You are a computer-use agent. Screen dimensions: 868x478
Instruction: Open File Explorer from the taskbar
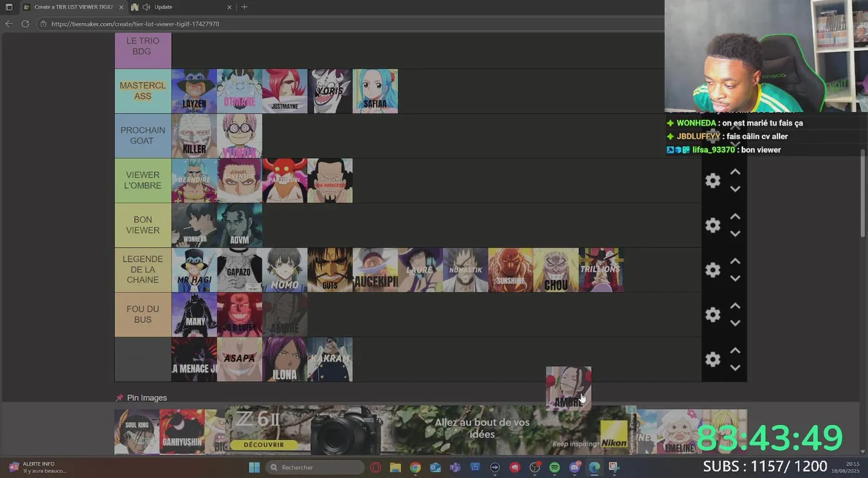coord(395,467)
